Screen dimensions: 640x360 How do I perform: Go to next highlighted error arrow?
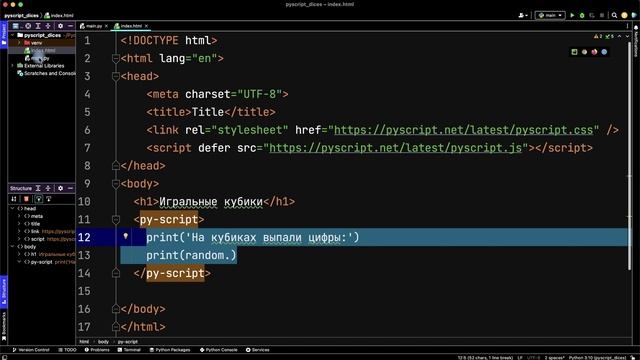tap(627, 36)
